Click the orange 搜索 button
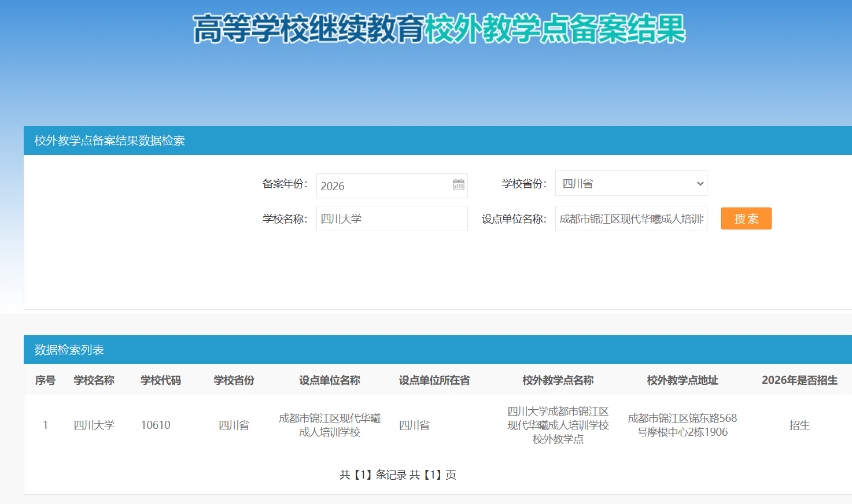Screen dimensions: 852x504 [746, 218]
